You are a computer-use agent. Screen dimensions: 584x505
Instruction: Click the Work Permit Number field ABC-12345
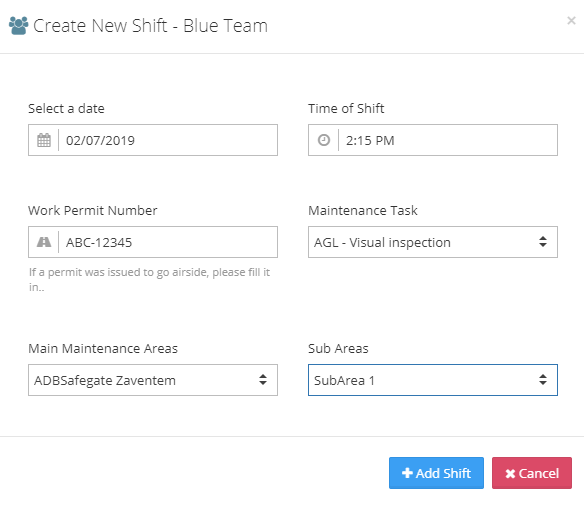click(x=168, y=242)
